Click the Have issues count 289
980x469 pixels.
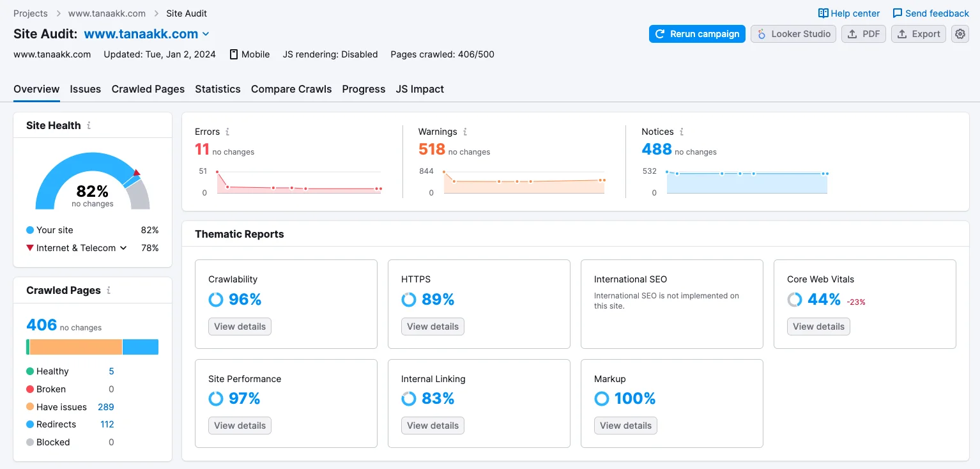tap(106, 407)
